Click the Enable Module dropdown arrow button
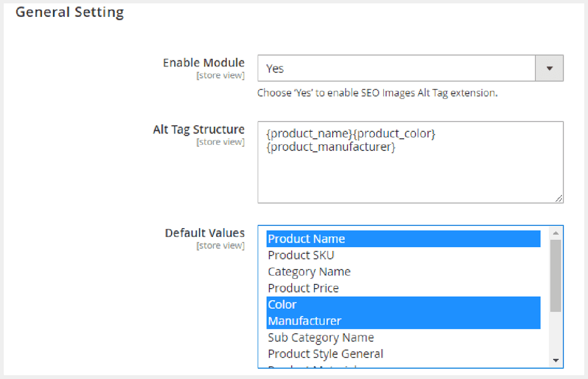Screen dimensions: 588x379 [x=549, y=69]
